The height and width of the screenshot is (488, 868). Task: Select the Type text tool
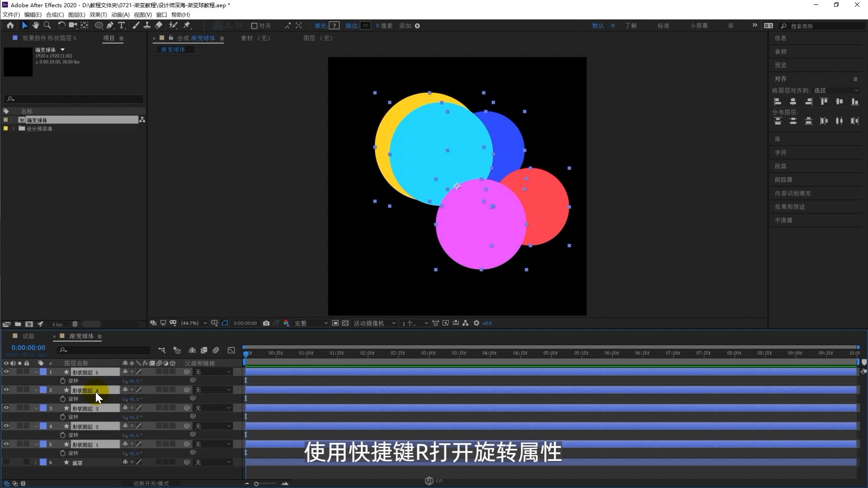pos(121,26)
